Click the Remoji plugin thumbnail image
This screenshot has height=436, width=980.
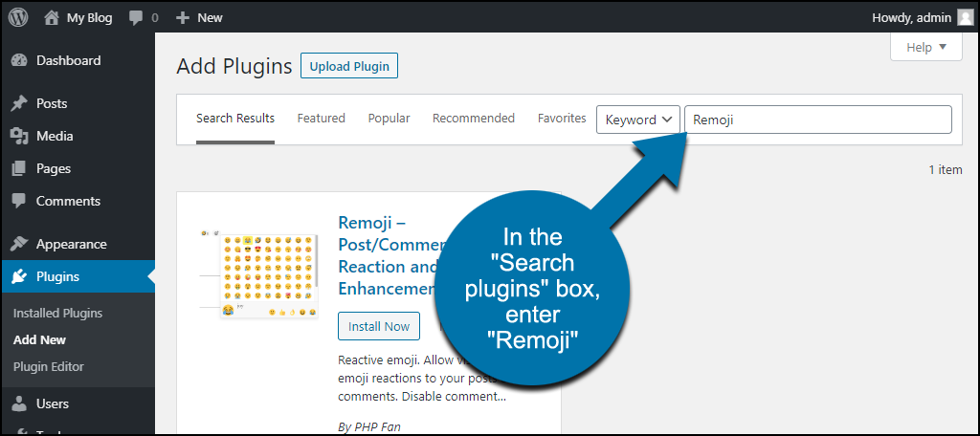click(x=258, y=272)
